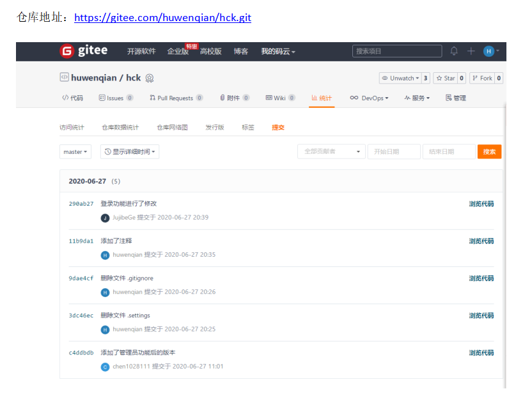Screen dimensions: 532x405
Task: Browse code for commit 290ab27
Action: click(x=481, y=204)
